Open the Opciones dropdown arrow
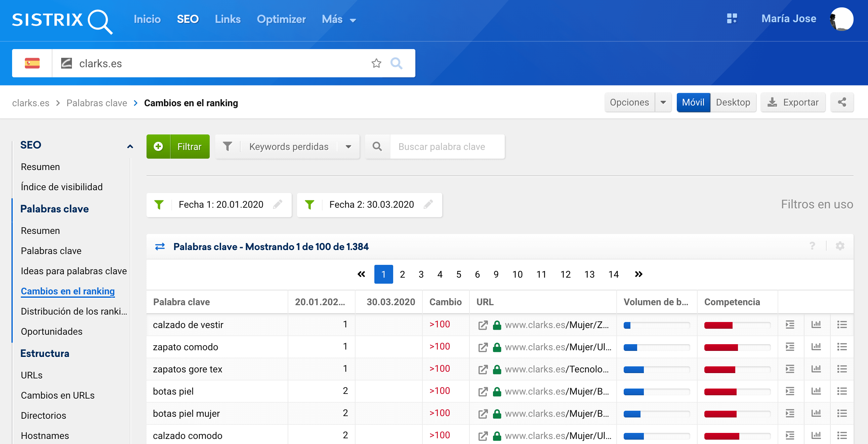The width and height of the screenshot is (868, 444). (x=663, y=102)
